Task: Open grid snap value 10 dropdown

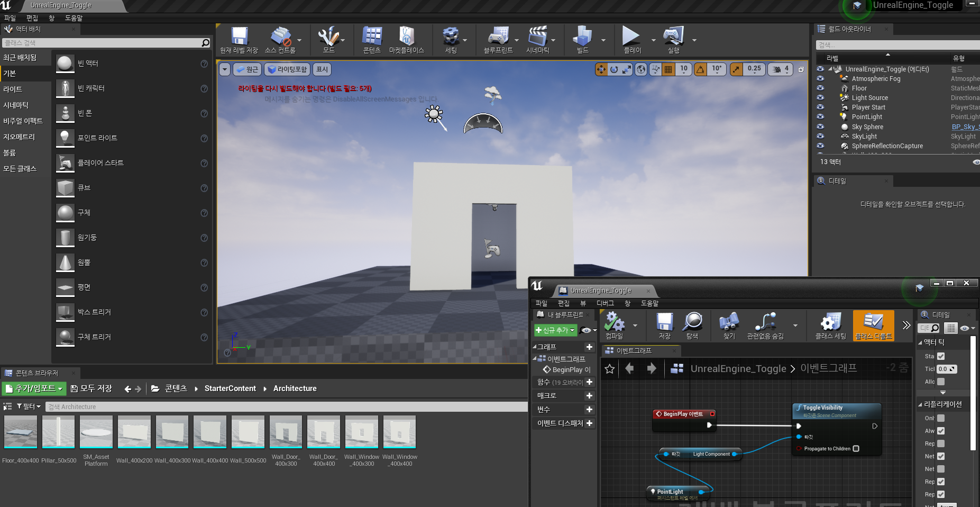Action: [684, 69]
